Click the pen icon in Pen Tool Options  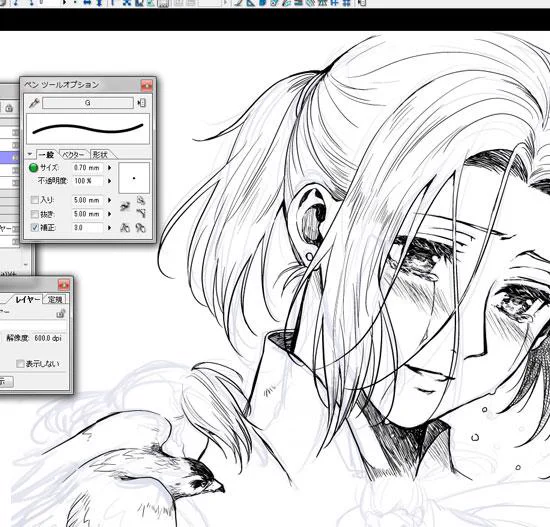point(34,103)
